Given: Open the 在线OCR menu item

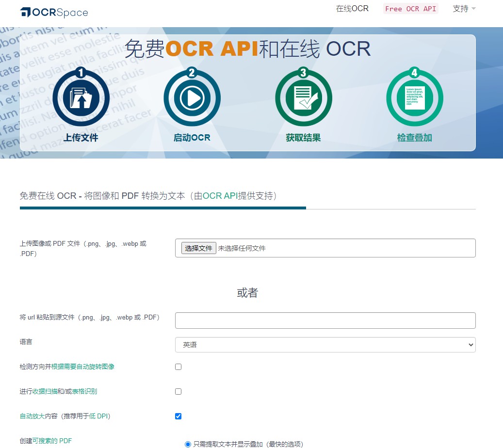Looking at the screenshot, I should coord(352,9).
